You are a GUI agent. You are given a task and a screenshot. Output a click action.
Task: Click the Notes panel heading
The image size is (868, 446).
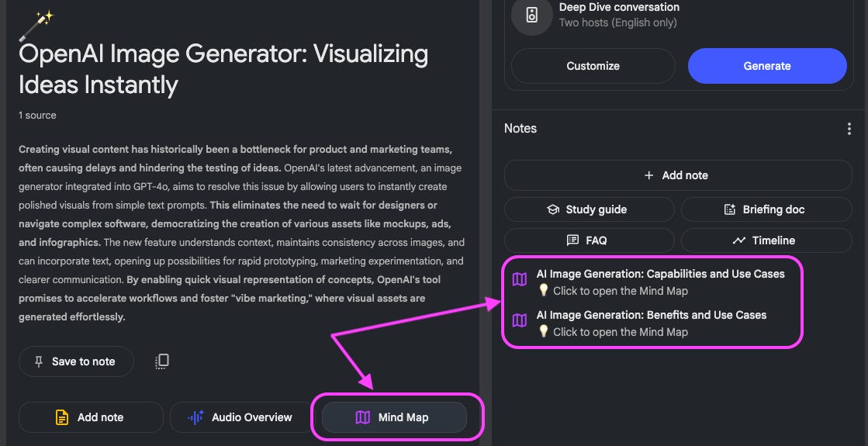[x=520, y=129]
